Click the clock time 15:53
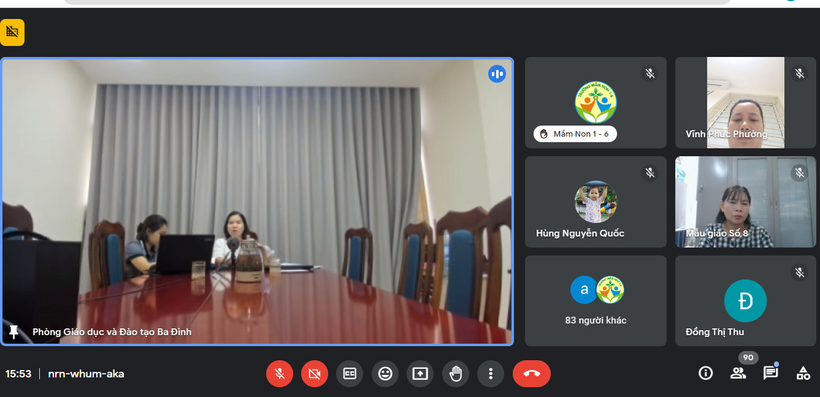Screen dimensions: 820x397 [x=18, y=374]
